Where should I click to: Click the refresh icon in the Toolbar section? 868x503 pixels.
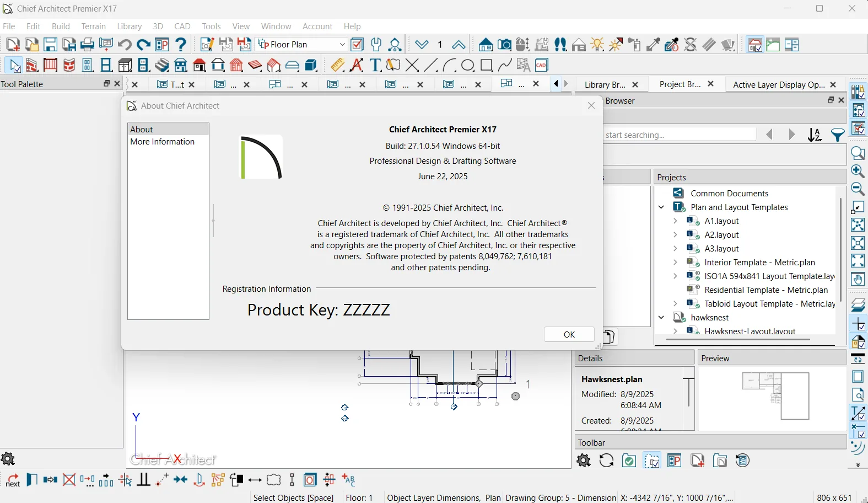(x=607, y=461)
